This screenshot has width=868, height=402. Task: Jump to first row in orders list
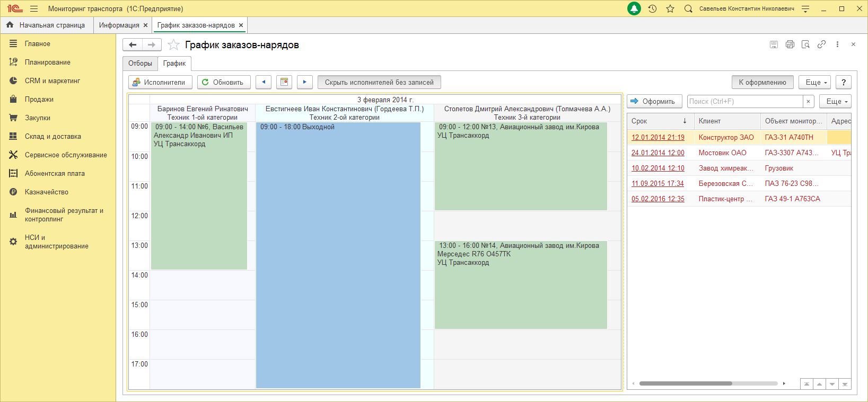pyautogui.click(x=806, y=384)
